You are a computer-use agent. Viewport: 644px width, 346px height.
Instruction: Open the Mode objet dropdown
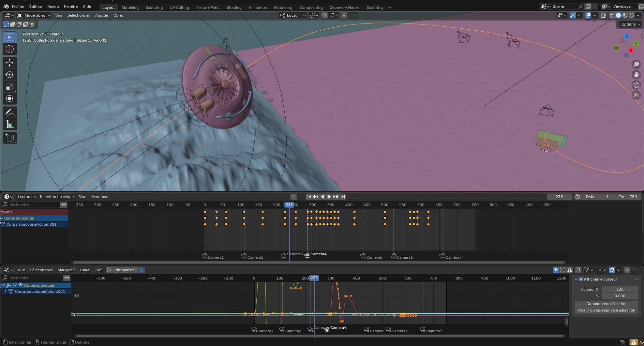coord(34,15)
